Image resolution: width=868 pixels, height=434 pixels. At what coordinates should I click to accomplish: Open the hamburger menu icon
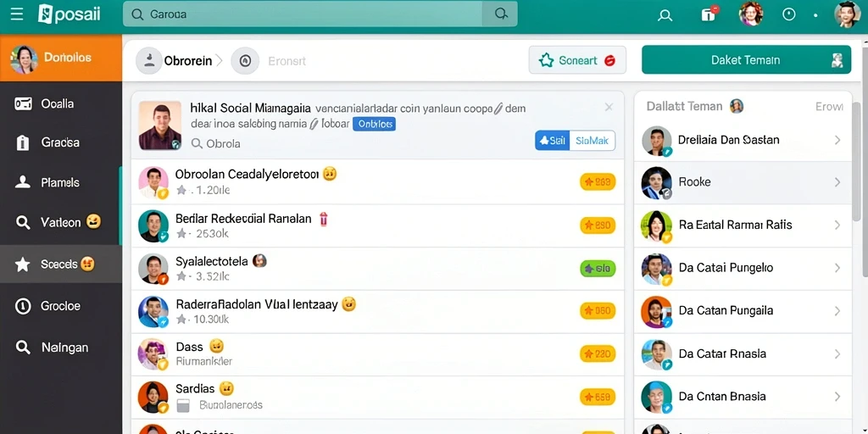[17, 14]
